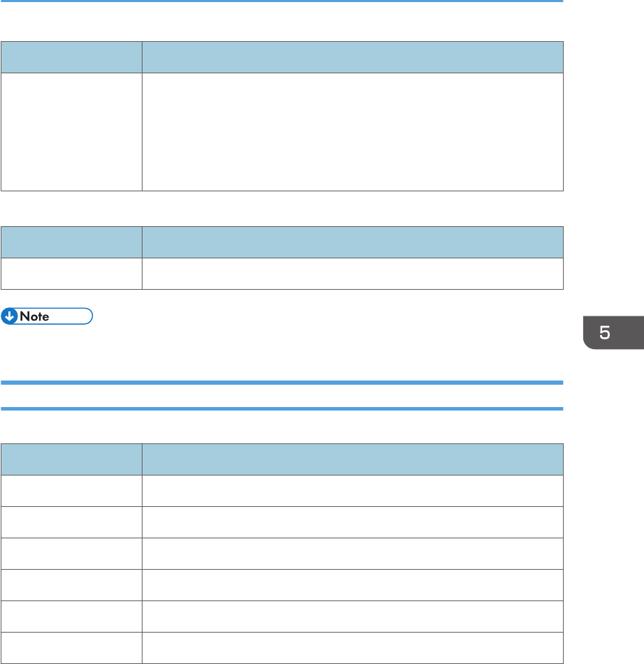This screenshot has height=664, width=644.
Task: Click the blue down-arrow Note icon
Action: 9,316
